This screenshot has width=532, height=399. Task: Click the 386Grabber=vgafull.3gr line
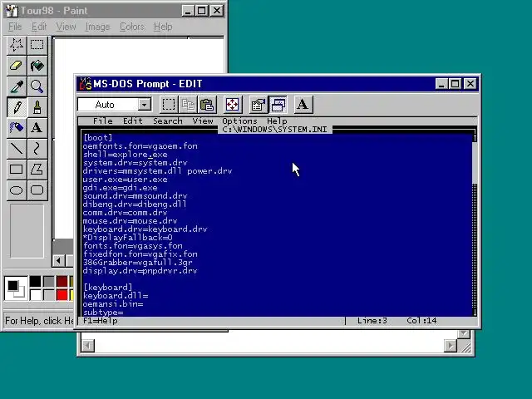click(138, 263)
